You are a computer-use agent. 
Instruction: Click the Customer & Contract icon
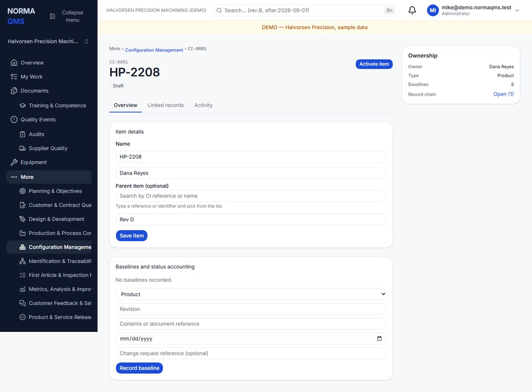23,205
